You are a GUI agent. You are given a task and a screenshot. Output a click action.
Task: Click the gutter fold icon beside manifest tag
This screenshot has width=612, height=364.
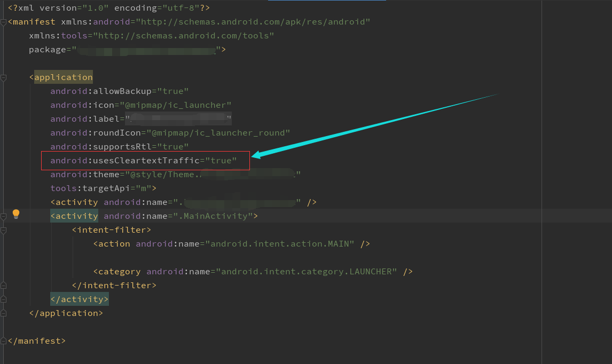click(3, 22)
